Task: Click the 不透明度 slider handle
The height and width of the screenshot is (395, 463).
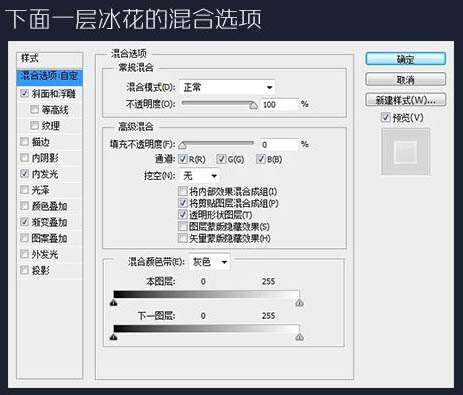Action: click(x=254, y=106)
